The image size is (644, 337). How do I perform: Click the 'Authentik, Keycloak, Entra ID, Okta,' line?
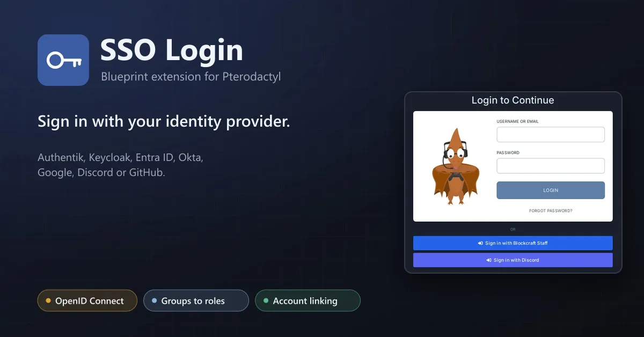(x=121, y=158)
